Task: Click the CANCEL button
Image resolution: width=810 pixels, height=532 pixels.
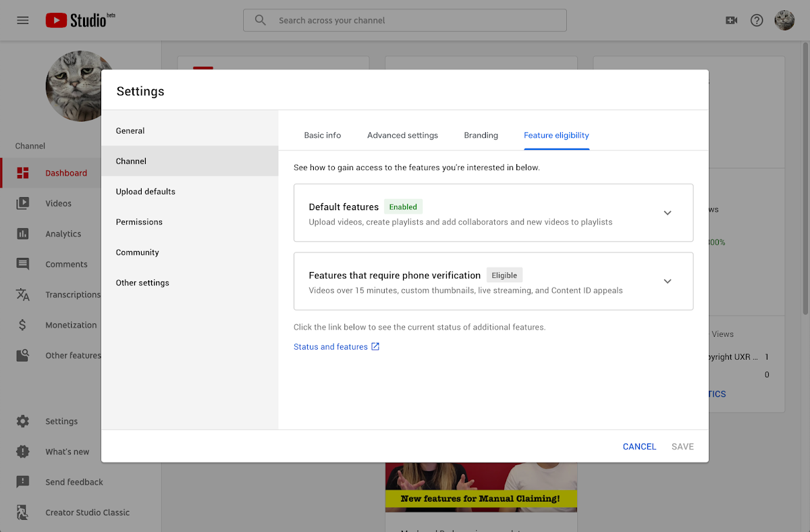Action: tap(639, 446)
